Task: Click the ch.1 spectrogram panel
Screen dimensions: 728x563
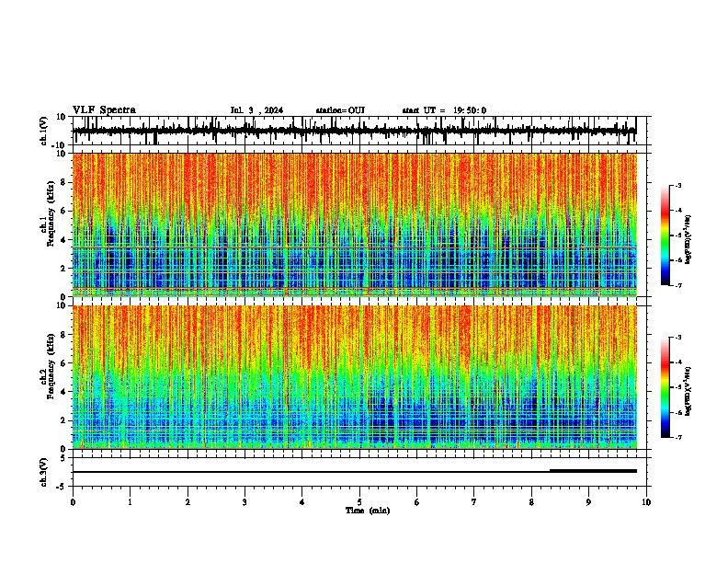Action: (x=355, y=224)
